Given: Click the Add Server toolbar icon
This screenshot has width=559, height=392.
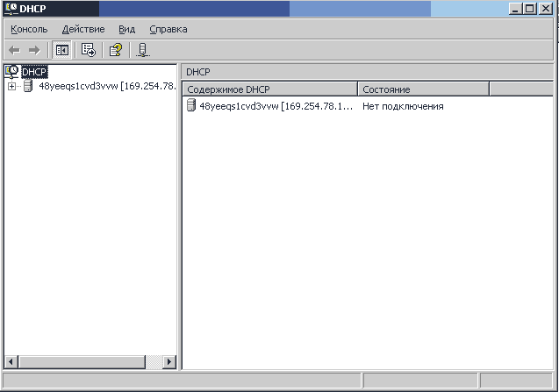Looking at the screenshot, I should [142, 50].
